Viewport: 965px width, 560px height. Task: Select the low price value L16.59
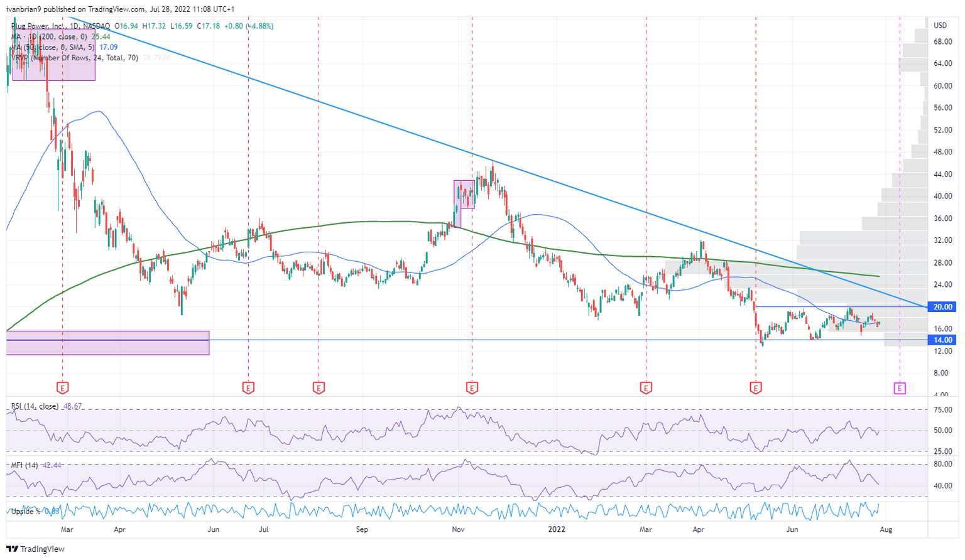[181, 26]
